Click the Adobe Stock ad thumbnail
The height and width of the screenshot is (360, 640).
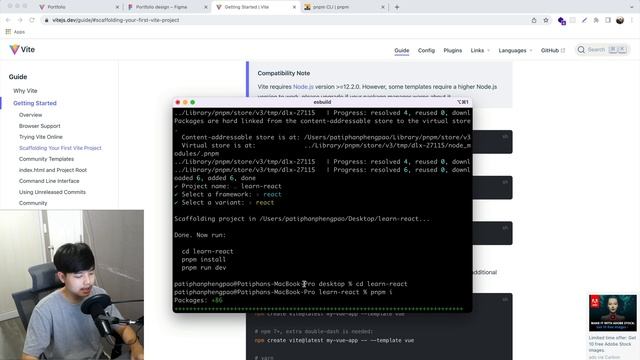coord(612,313)
